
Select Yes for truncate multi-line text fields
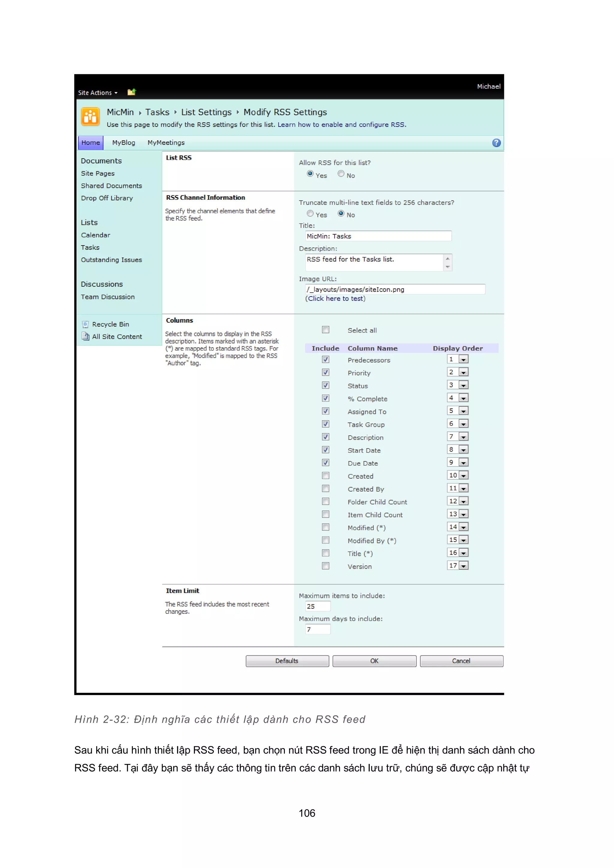(310, 213)
